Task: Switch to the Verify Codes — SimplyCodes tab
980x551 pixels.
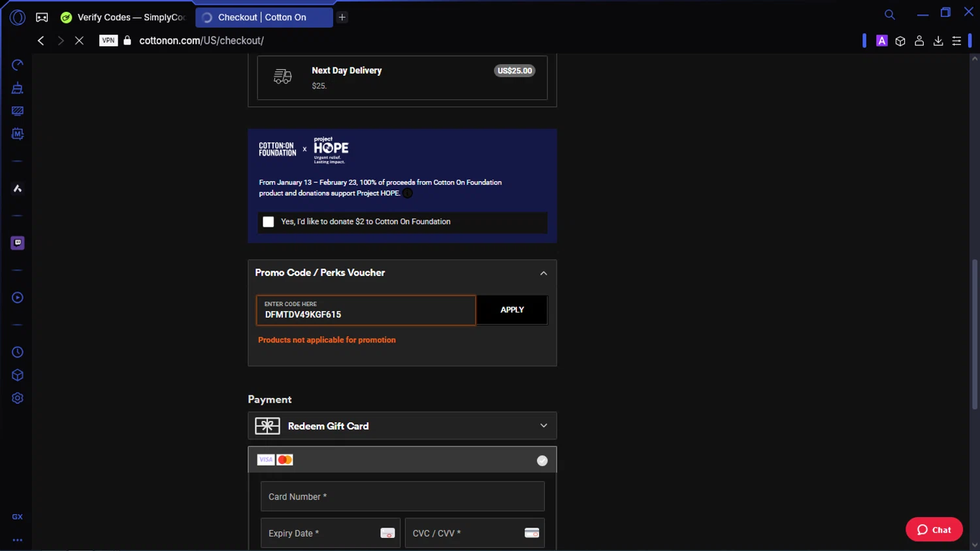Action: point(124,18)
